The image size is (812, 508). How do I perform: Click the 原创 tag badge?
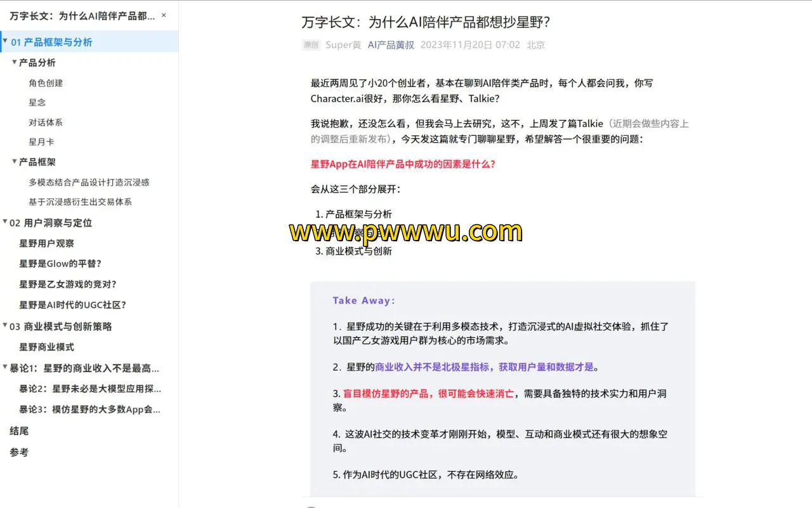311,45
